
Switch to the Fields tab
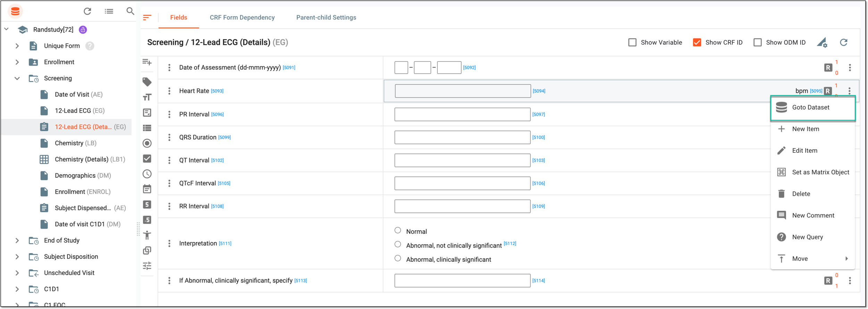[x=179, y=17]
